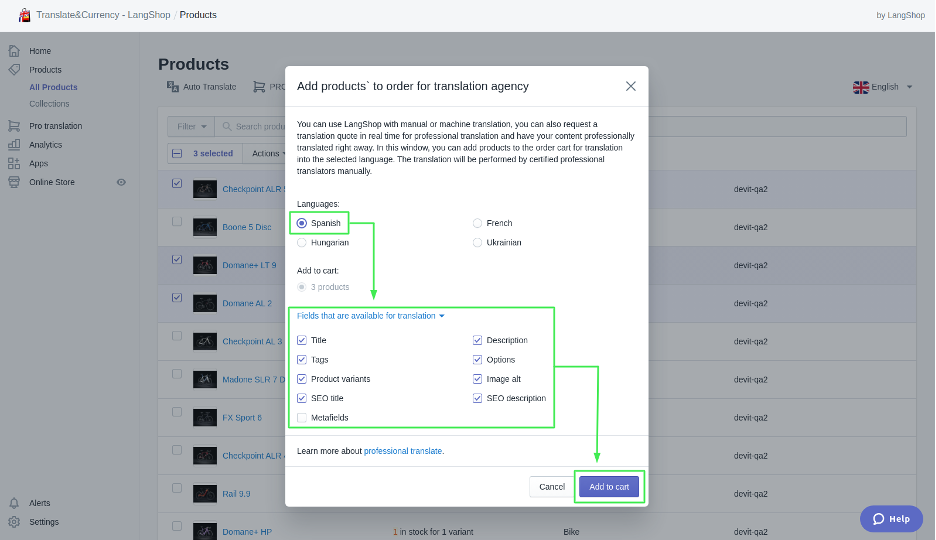Uncheck the Product variants checkbox
The width and height of the screenshot is (936, 540).
click(302, 379)
